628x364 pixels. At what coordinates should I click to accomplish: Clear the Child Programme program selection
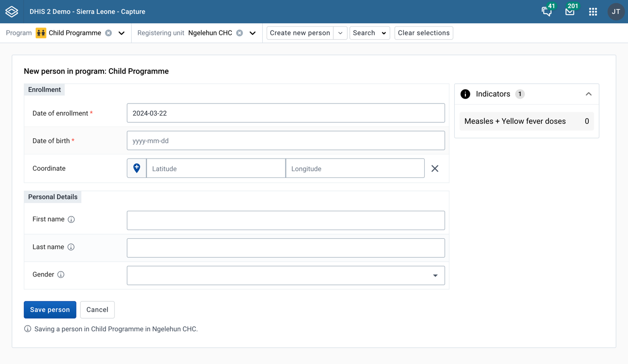tap(107, 33)
